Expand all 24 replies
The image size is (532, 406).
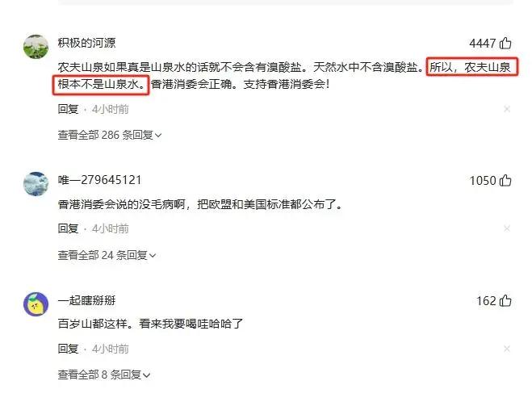pyautogui.click(x=107, y=255)
